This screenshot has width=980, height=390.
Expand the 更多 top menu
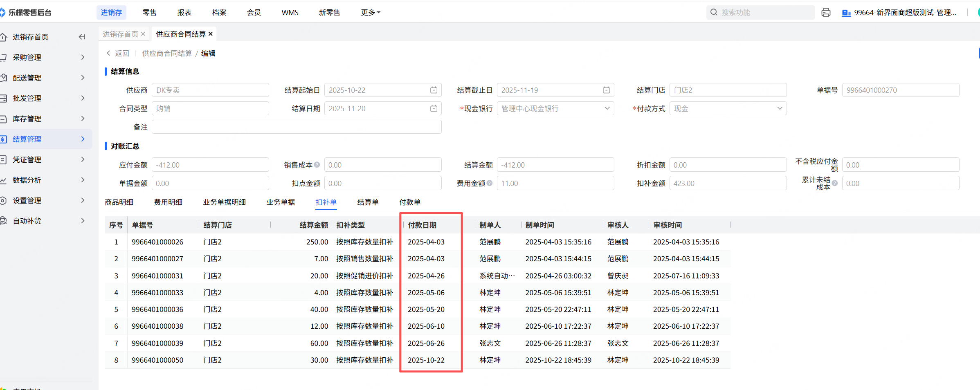tap(371, 13)
